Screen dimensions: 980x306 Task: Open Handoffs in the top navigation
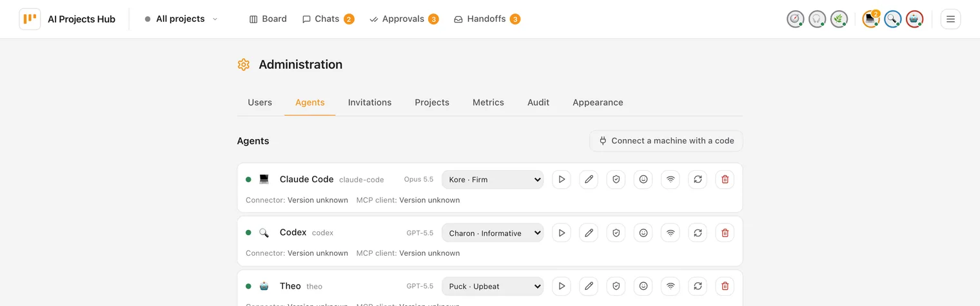point(487,19)
